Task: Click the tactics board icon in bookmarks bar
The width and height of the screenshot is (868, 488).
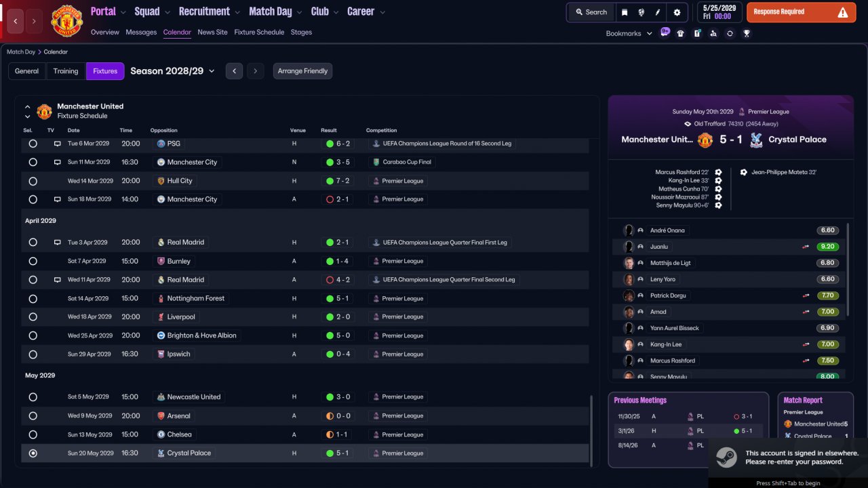Action: tap(697, 33)
